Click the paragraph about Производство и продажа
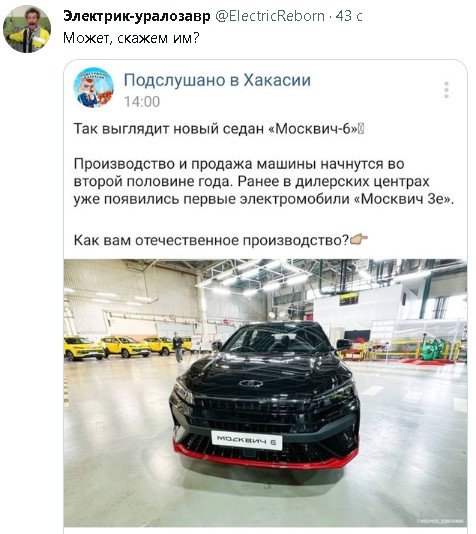The image size is (476, 534). (x=264, y=182)
